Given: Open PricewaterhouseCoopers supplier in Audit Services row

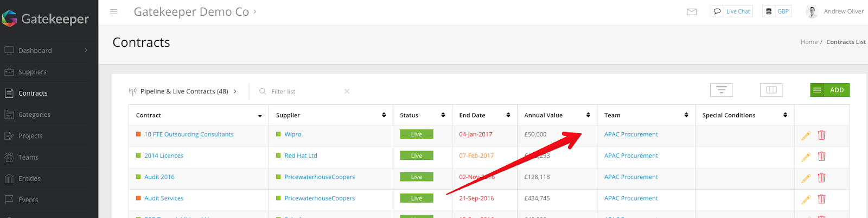Looking at the screenshot, I should point(320,198).
